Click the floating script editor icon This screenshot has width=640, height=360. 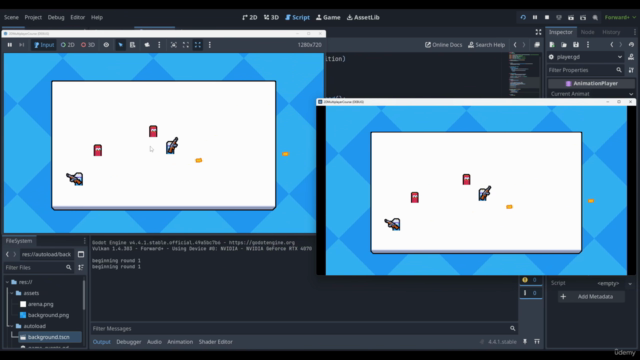(x=537, y=45)
